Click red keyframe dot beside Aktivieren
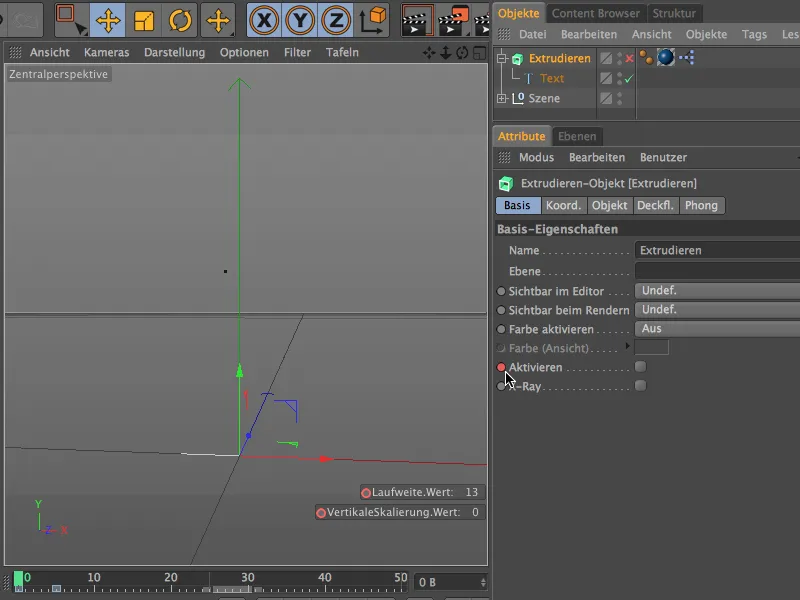800x600 pixels. (x=501, y=367)
